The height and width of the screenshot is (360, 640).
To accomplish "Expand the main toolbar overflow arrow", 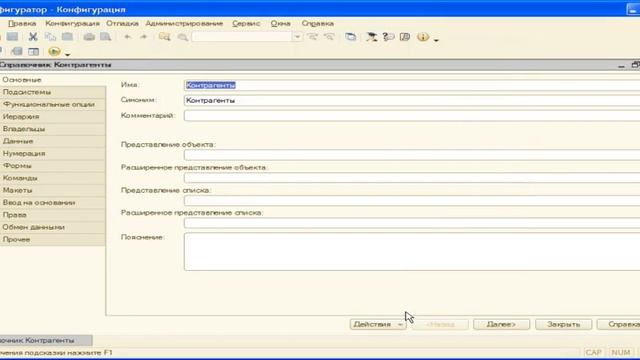I will [436, 40].
